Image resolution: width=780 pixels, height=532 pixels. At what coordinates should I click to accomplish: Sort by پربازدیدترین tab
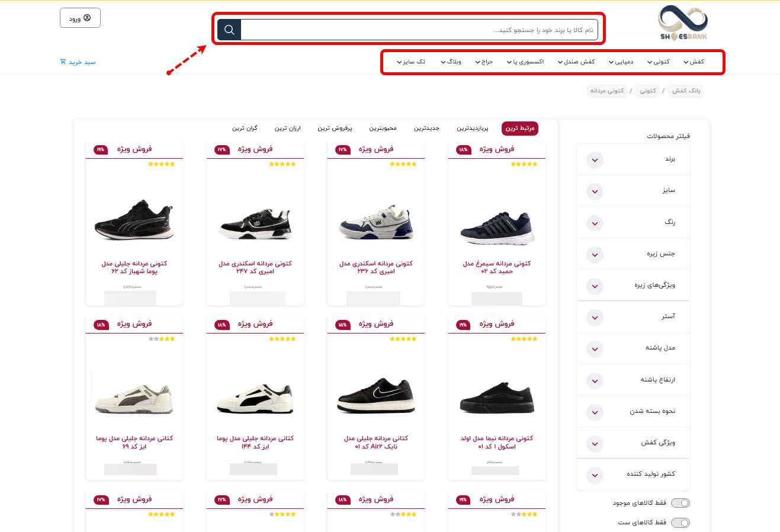coord(473,128)
